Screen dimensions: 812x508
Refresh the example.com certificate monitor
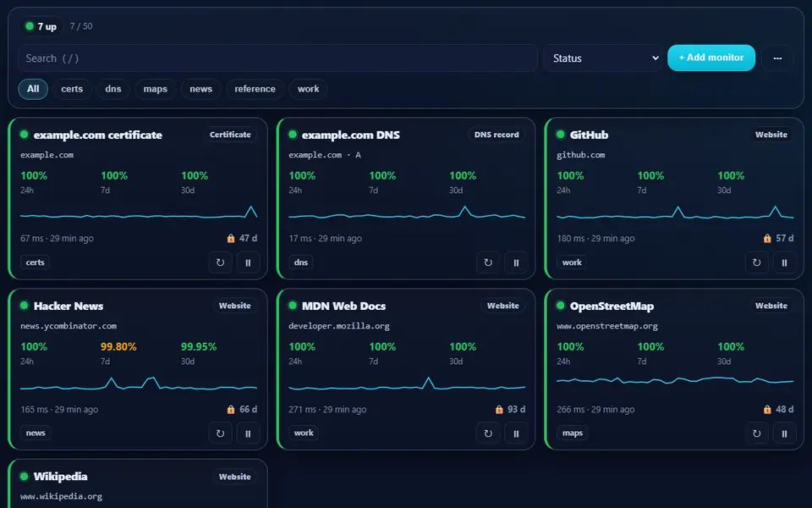tap(220, 262)
